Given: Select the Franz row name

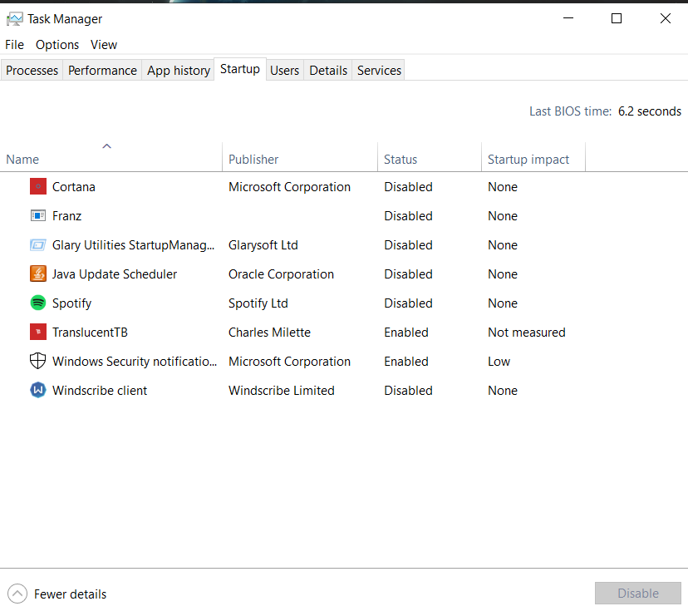Looking at the screenshot, I should tap(66, 215).
